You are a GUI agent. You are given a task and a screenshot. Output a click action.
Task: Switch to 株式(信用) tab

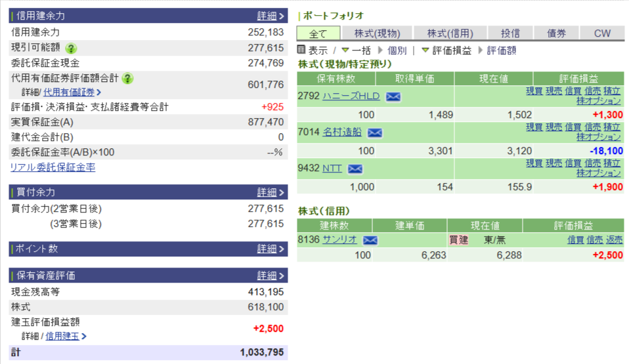450,33
